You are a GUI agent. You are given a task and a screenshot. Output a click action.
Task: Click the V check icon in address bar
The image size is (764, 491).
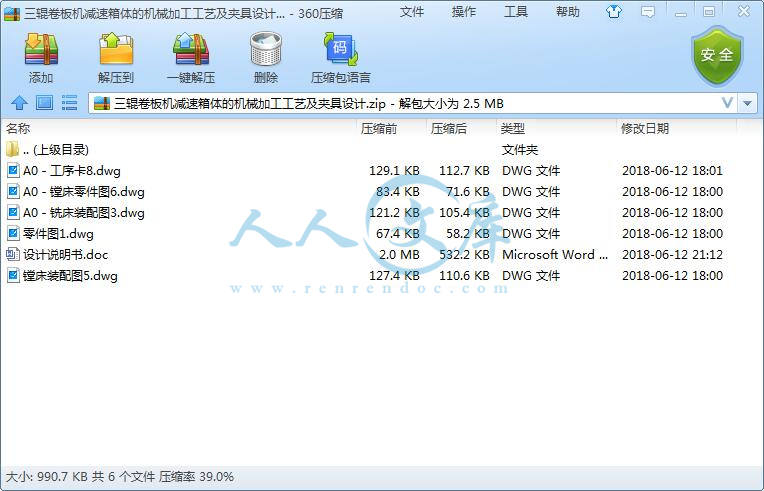[727, 103]
